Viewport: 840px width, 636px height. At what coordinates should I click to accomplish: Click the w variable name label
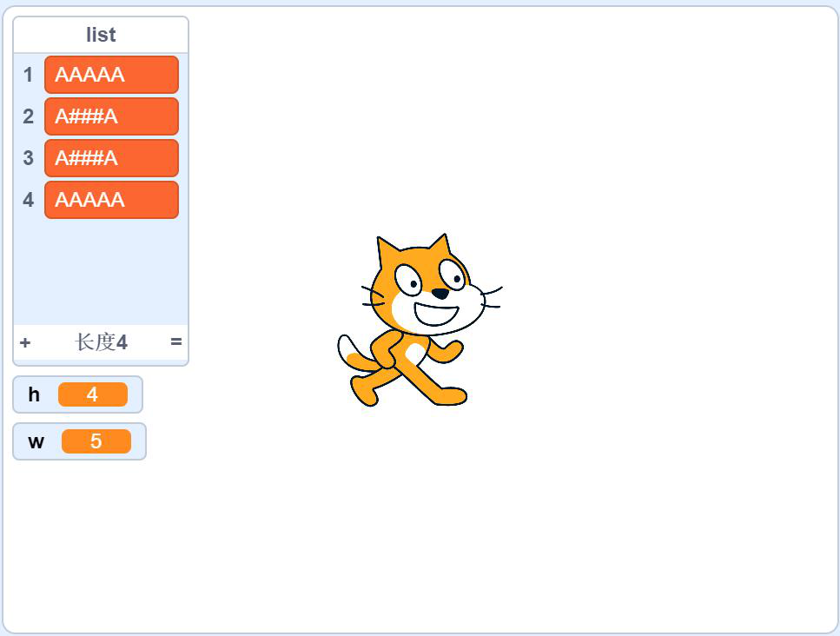[36, 441]
